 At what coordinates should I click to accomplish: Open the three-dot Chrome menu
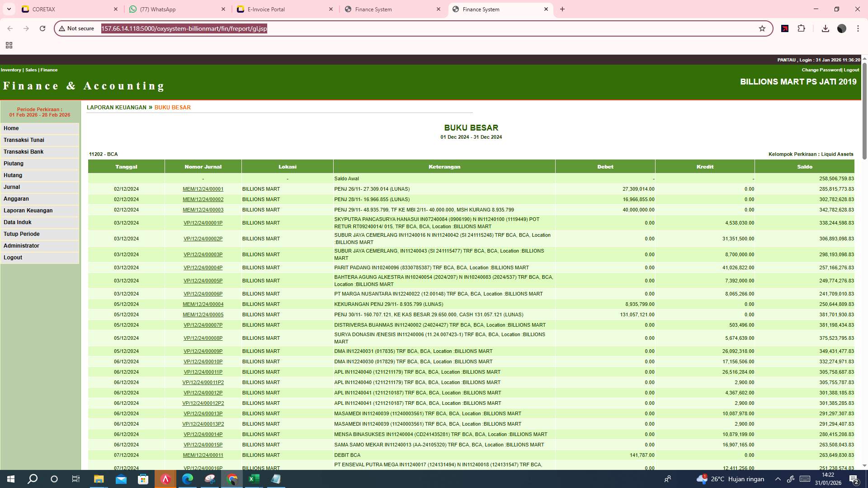coord(858,28)
